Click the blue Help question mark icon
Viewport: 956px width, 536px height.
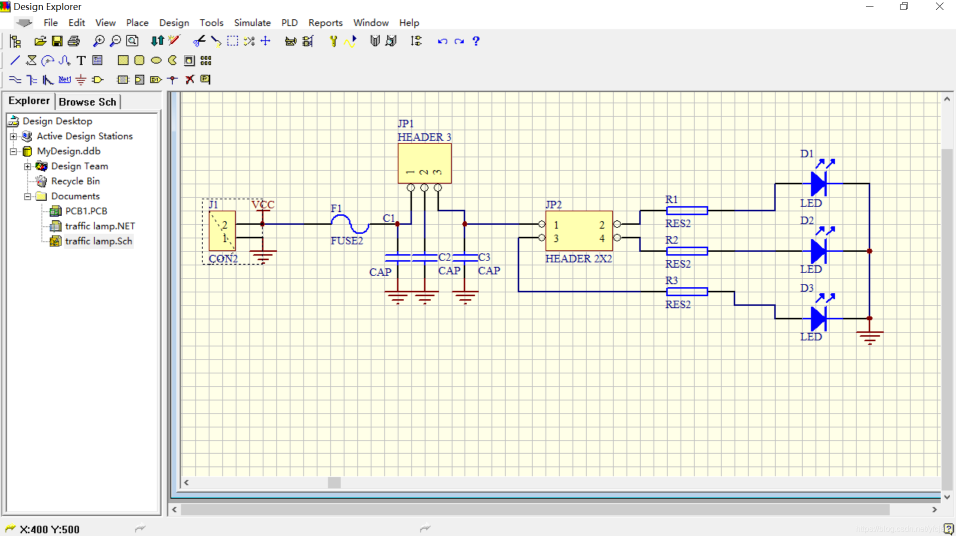(x=476, y=41)
